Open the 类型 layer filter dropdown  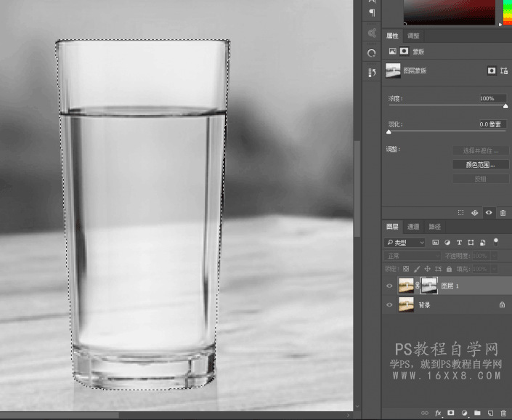coord(405,242)
